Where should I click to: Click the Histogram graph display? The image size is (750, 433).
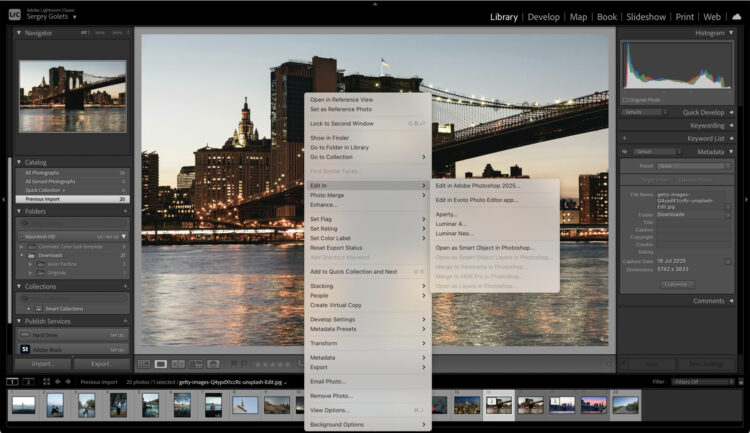pyautogui.click(x=675, y=67)
